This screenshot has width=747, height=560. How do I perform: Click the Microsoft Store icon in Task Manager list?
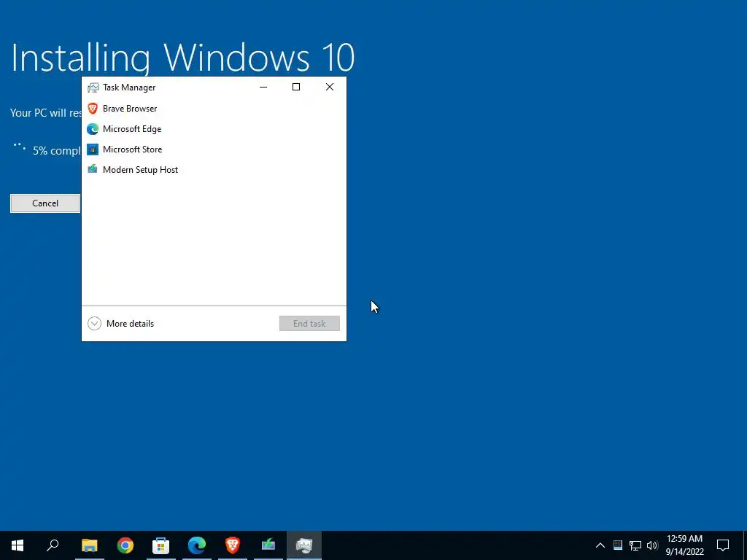(93, 149)
